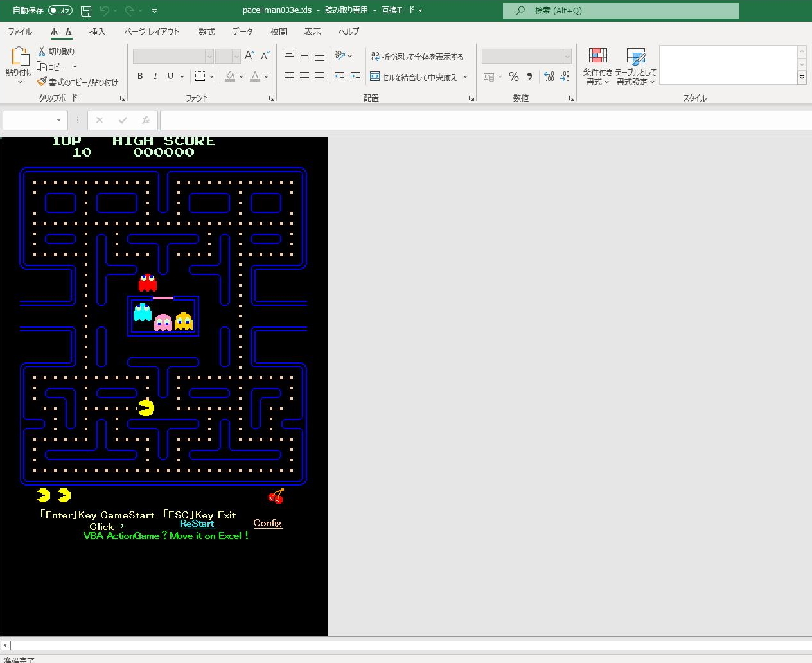This screenshot has height=663, width=812.
Task: Click the insert function fx icon
Action: 146,120
